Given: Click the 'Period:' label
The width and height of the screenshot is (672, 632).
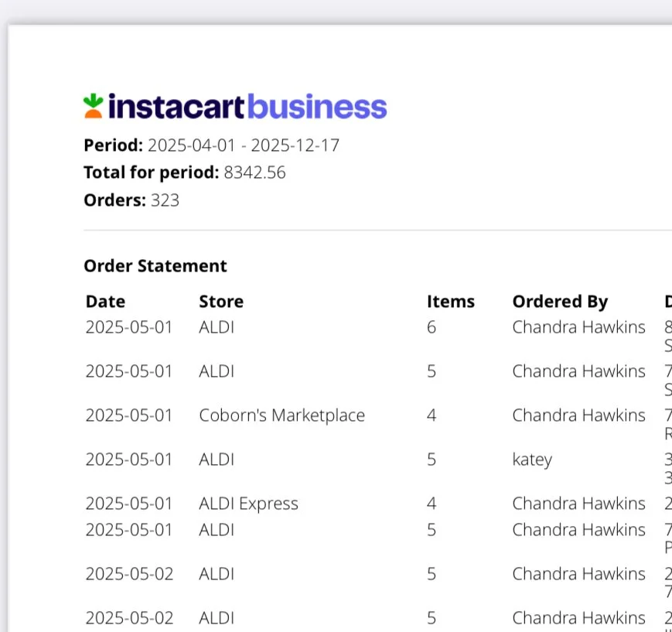Looking at the screenshot, I should tap(113, 145).
